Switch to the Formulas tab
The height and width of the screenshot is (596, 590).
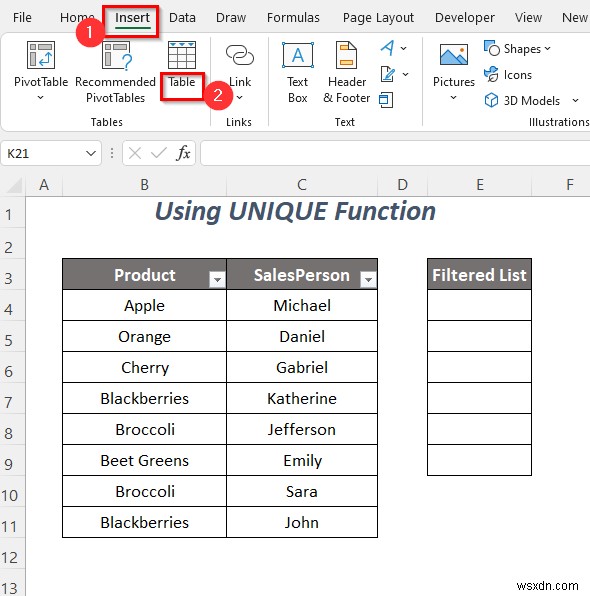(293, 17)
